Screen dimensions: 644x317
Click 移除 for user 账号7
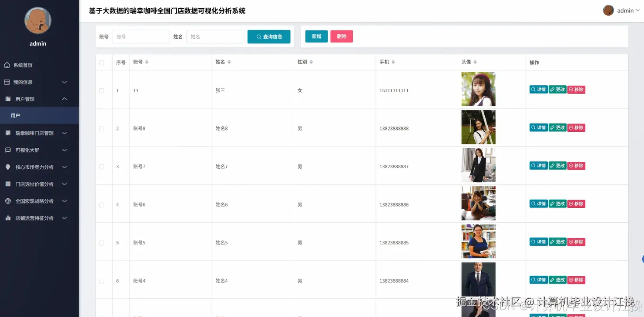pyautogui.click(x=576, y=166)
